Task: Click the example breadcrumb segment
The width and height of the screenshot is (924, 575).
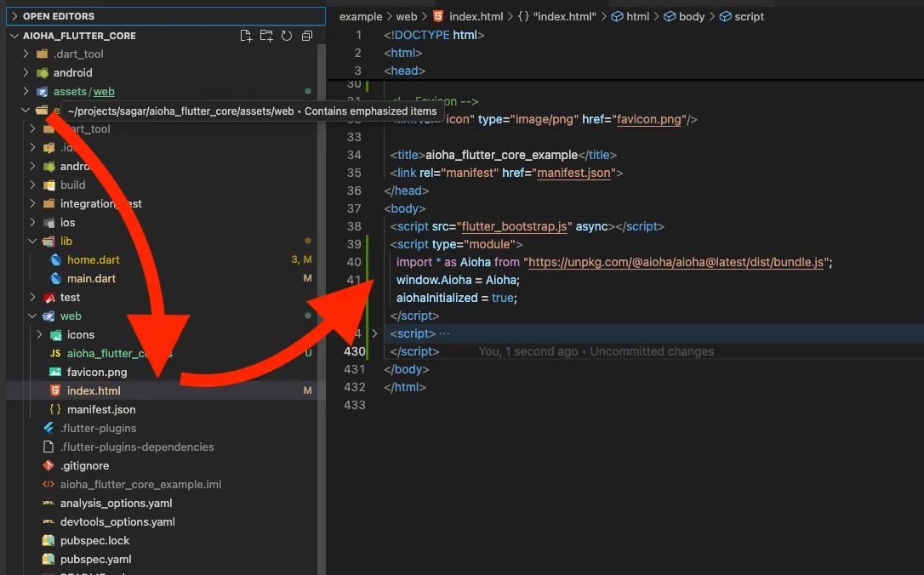Action: point(361,16)
